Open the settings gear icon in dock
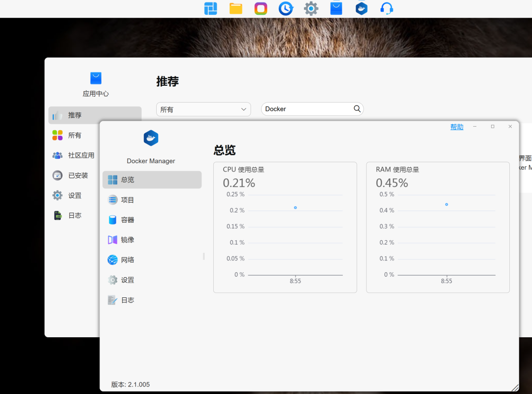This screenshot has height=394, width=532. coord(311,8)
